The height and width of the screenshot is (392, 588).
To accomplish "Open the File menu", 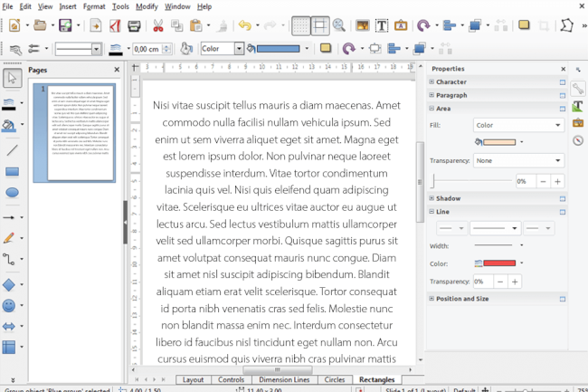I will [7, 6].
